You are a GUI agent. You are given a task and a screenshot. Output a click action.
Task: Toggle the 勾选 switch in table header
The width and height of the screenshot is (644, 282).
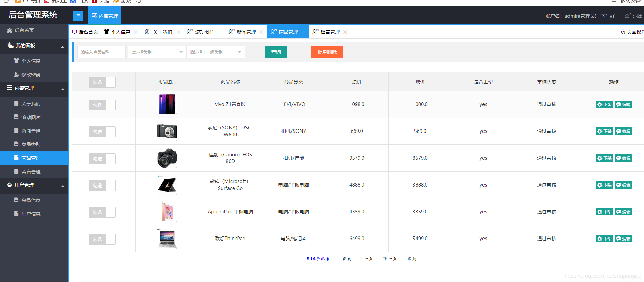pyautogui.click(x=102, y=82)
